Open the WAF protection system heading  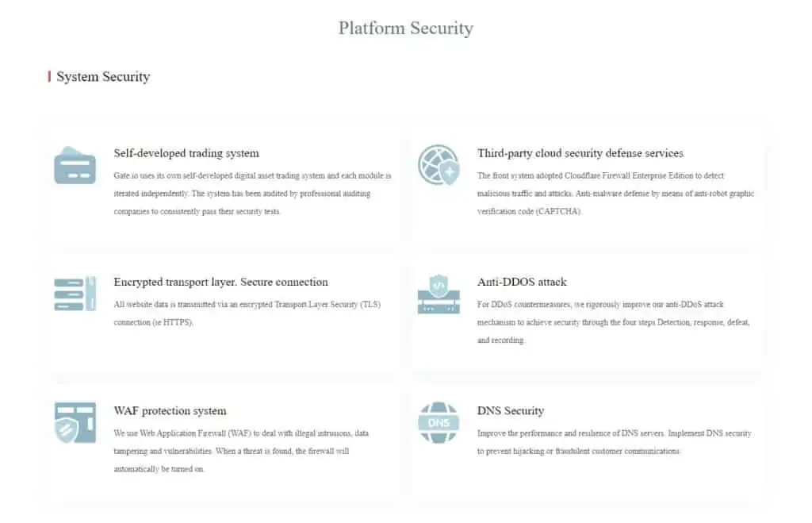tap(170, 411)
